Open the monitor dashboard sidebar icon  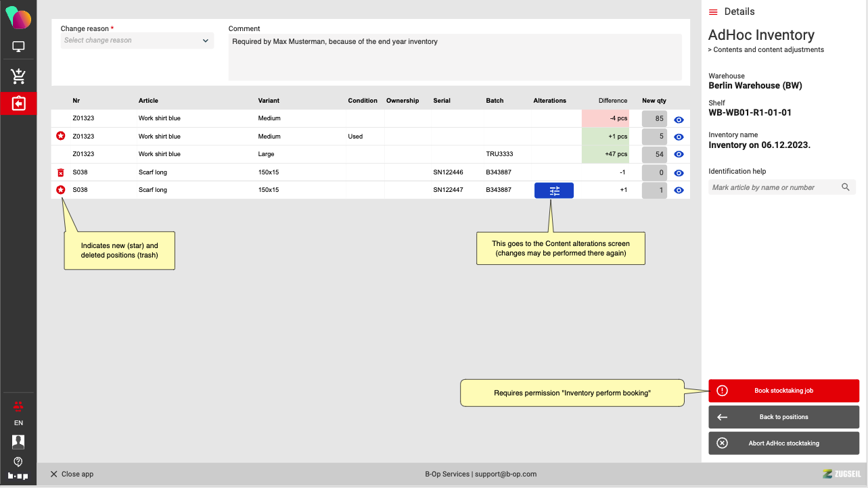[18, 47]
